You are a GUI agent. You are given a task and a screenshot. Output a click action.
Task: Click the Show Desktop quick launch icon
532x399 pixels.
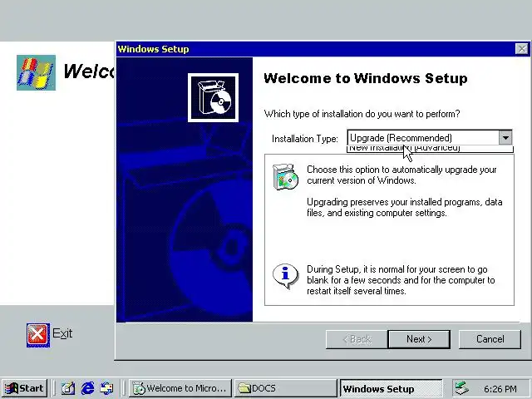point(68,388)
